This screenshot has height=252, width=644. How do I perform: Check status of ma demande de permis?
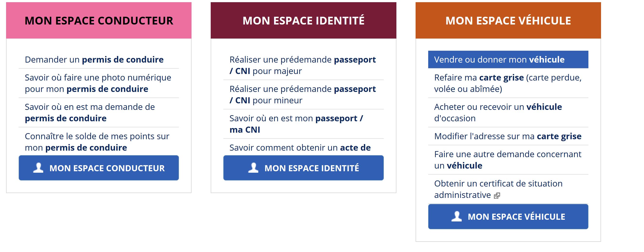pos(90,112)
